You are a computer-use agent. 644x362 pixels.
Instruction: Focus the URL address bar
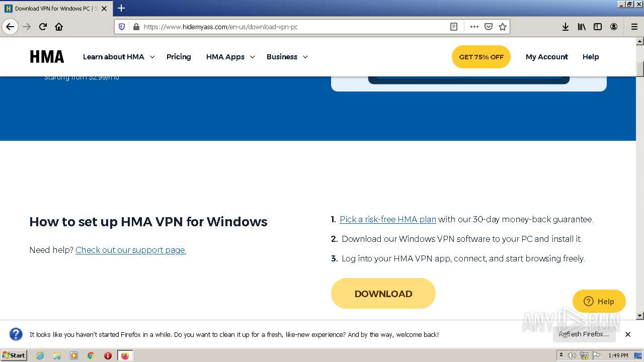tap(295, 27)
